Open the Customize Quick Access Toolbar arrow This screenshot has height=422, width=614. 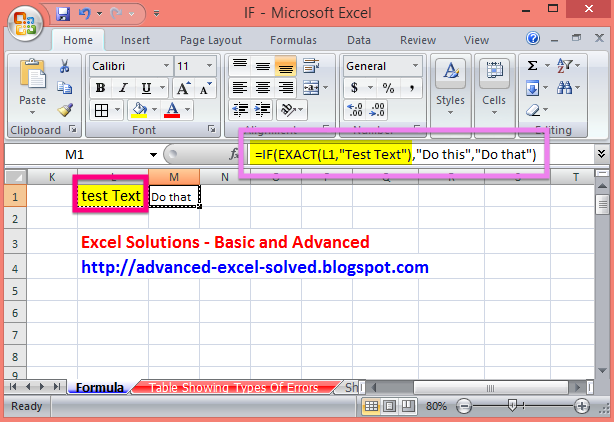156,14
